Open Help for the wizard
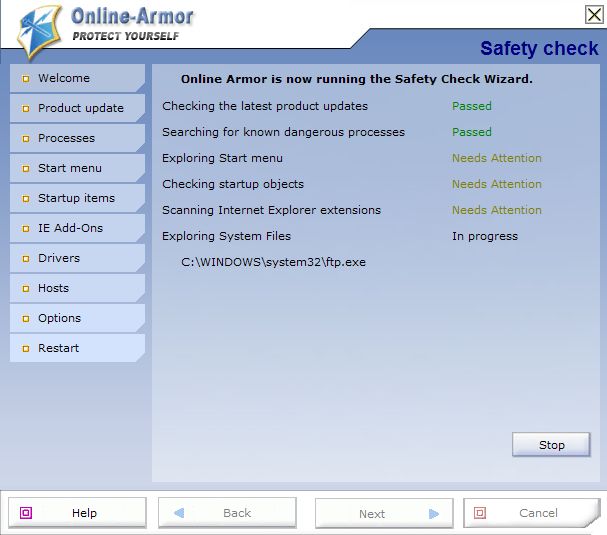 pyautogui.click(x=77, y=513)
